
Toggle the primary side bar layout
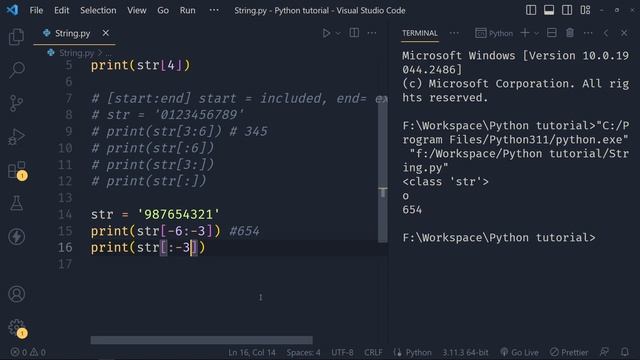pyautogui.click(x=531, y=10)
